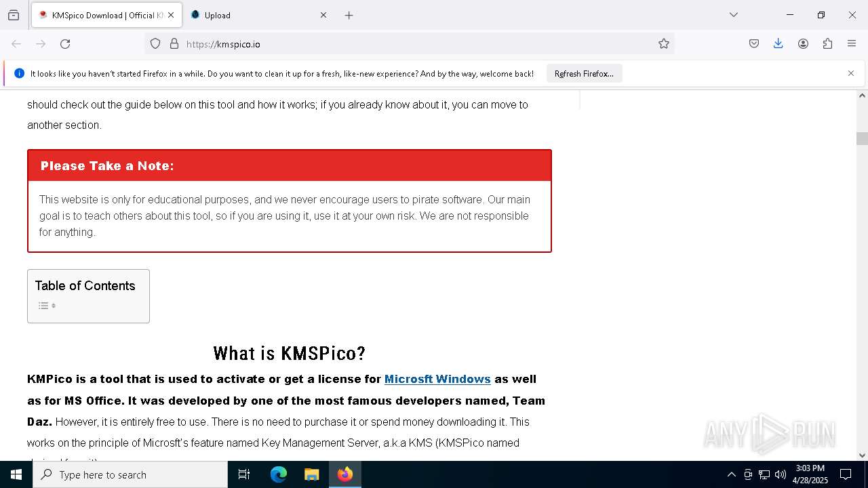Show hidden system tray icons
The width and height of the screenshot is (868, 488).
coord(731,474)
